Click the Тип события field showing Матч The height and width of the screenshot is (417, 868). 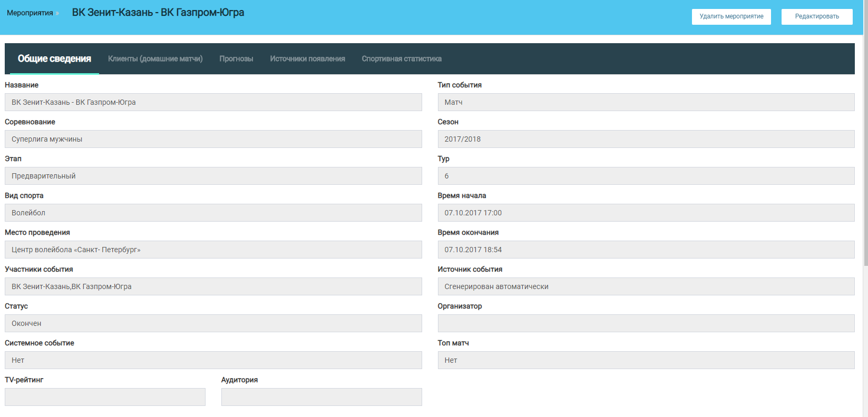[646, 102]
